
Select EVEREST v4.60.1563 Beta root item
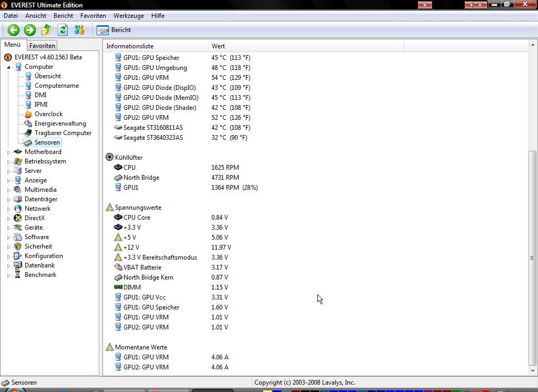point(48,57)
